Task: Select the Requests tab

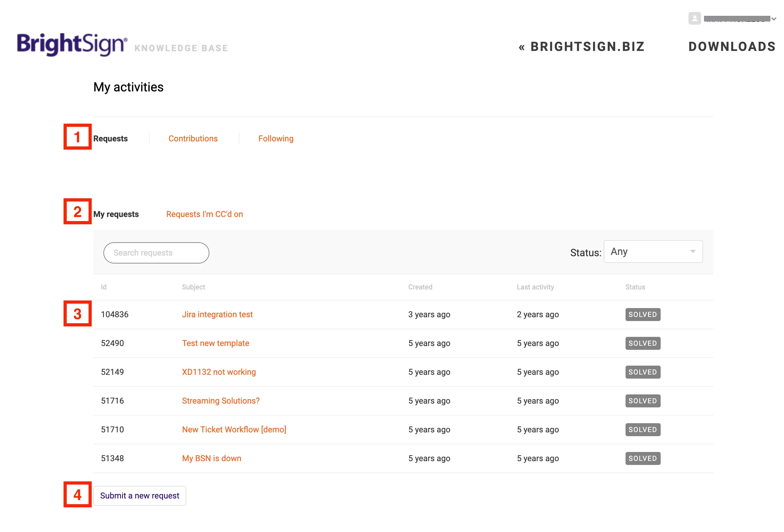Action: click(x=110, y=139)
